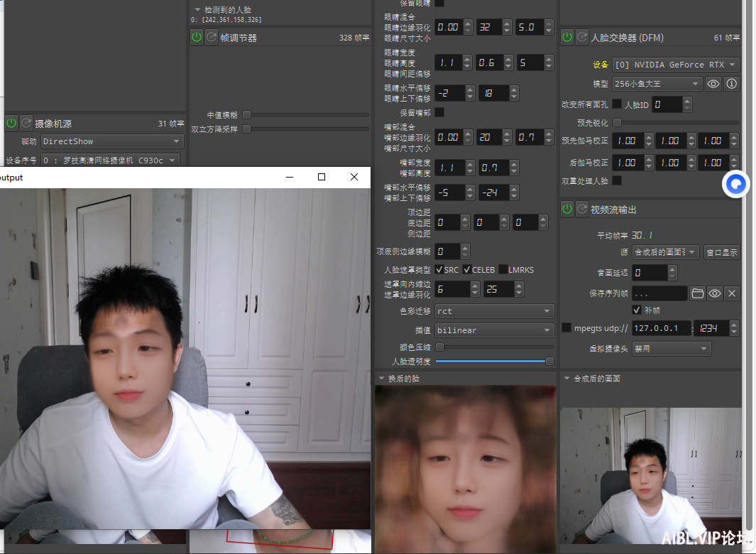Toggle power icon for 摄像机源
The height and width of the screenshot is (554, 756).
point(11,123)
